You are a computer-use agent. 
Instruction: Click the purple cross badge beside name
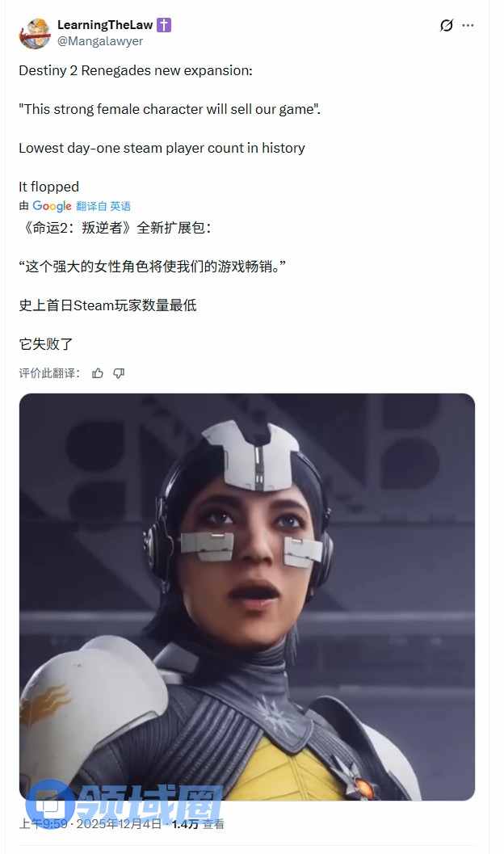[164, 24]
